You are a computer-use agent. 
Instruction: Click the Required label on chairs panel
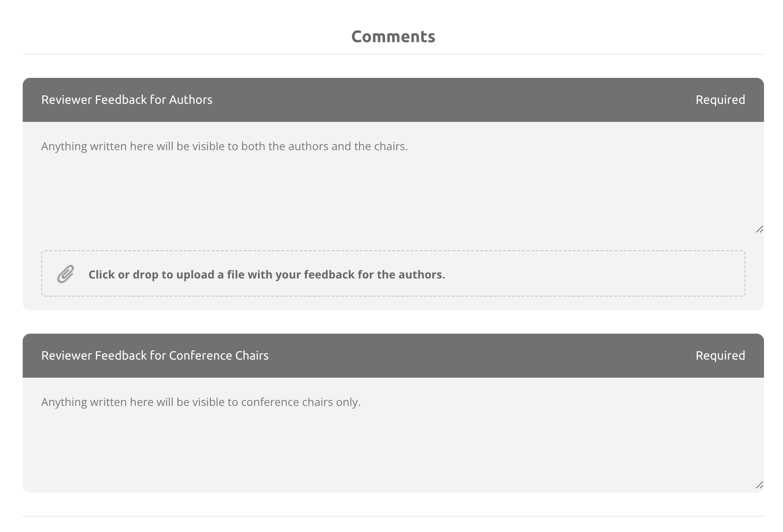point(720,355)
